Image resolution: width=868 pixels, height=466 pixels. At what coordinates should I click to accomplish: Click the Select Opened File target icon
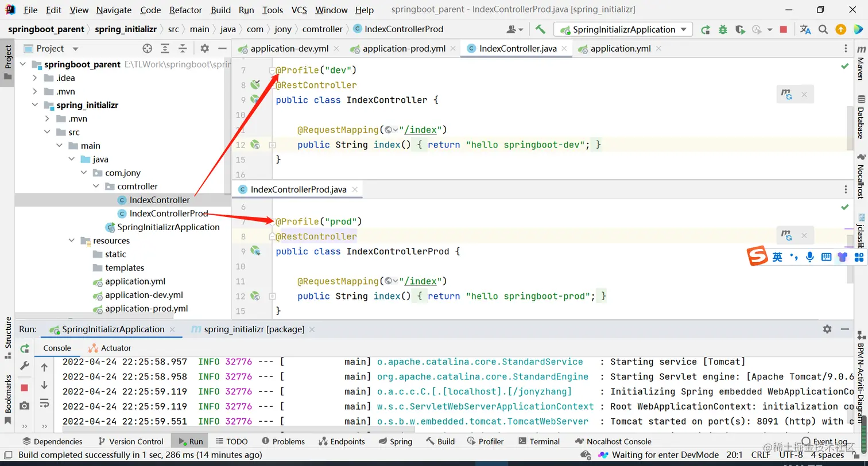[x=148, y=49]
